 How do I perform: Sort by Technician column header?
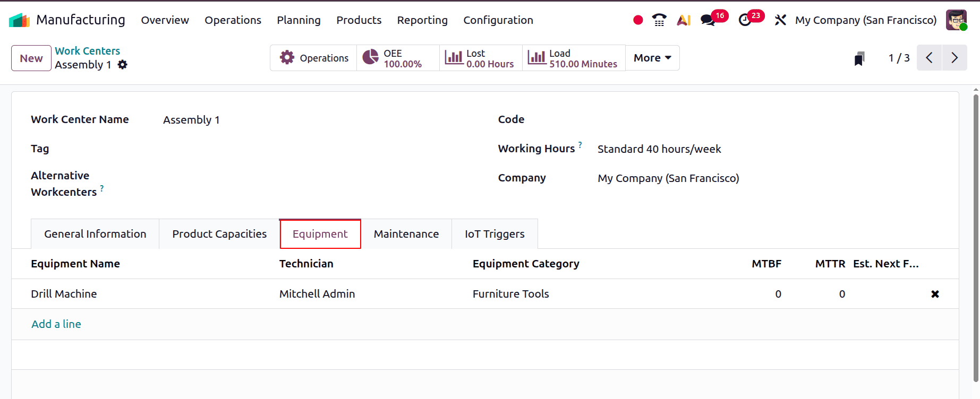[306, 264]
